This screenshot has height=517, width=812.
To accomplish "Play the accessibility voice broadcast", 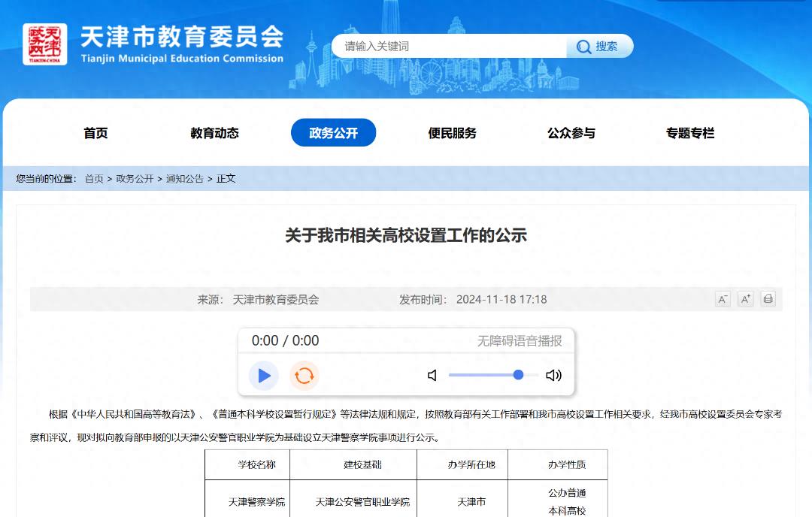I will pos(264,376).
